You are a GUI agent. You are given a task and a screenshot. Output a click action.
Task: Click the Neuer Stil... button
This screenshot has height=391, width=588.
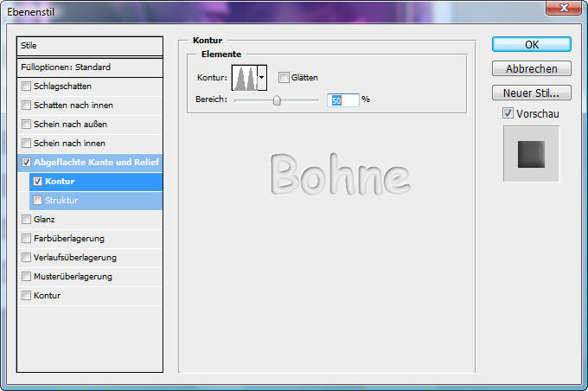531,93
